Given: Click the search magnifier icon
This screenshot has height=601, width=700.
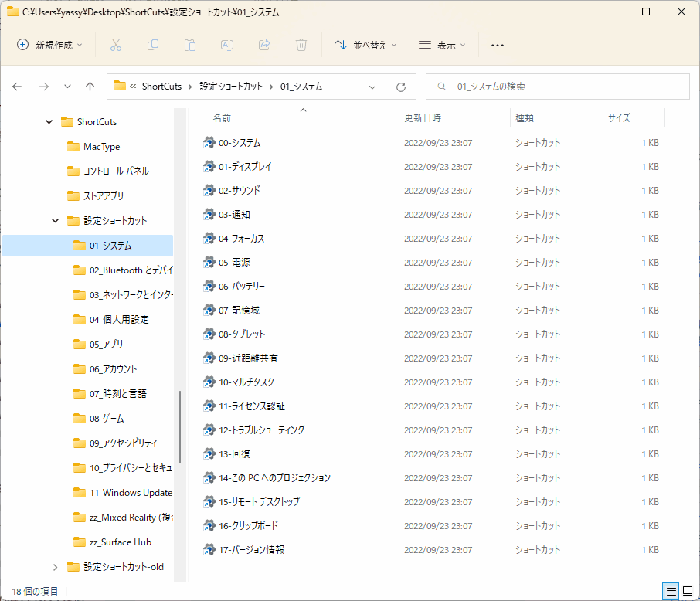Looking at the screenshot, I should pyautogui.click(x=441, y=87).
